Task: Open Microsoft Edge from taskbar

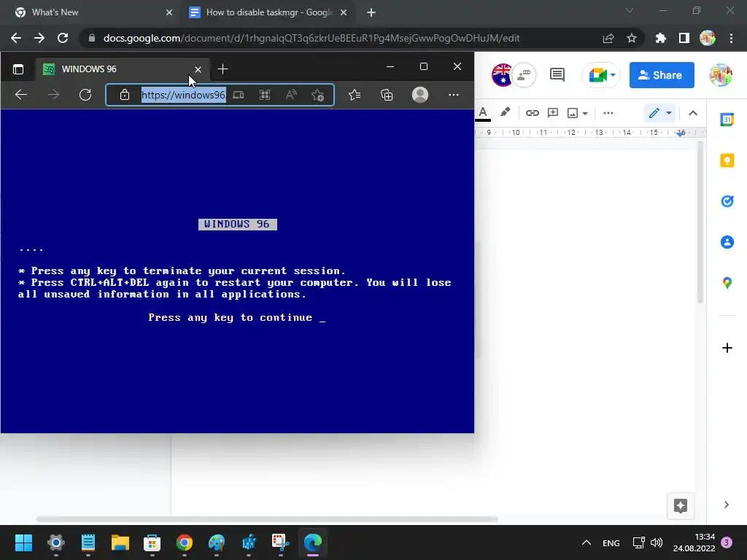Action: [x=312, y=542]
